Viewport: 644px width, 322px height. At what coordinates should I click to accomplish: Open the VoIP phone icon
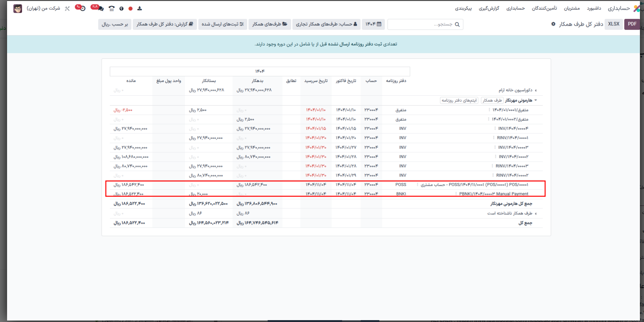click(x=112, y=8)
